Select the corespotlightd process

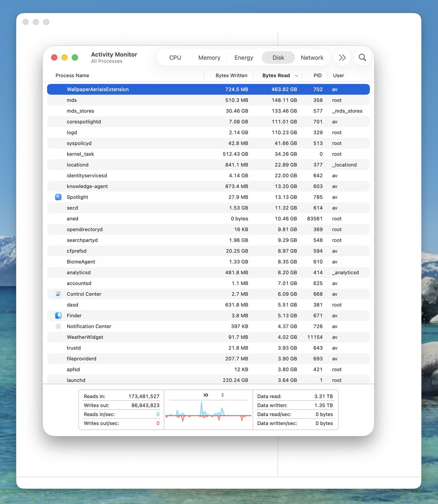(208, 122)
